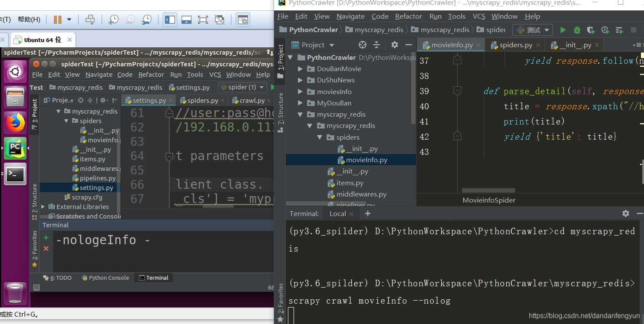644x324 pixels.
Task: Open Files manager in Ubuntu dock
Action: point(15,97)
